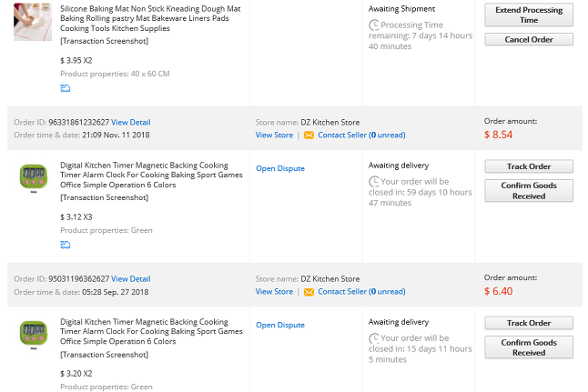Open Dispute for the Sep. 27 order

point(280,326)
